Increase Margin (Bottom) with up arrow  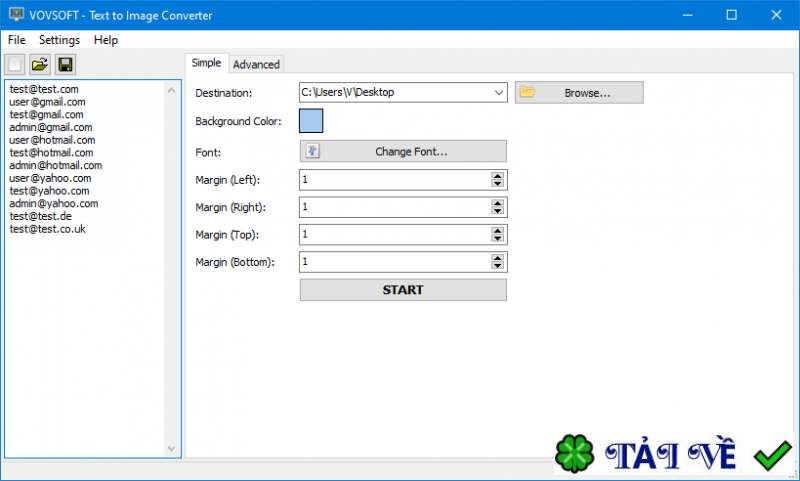[x=497, y=258]
